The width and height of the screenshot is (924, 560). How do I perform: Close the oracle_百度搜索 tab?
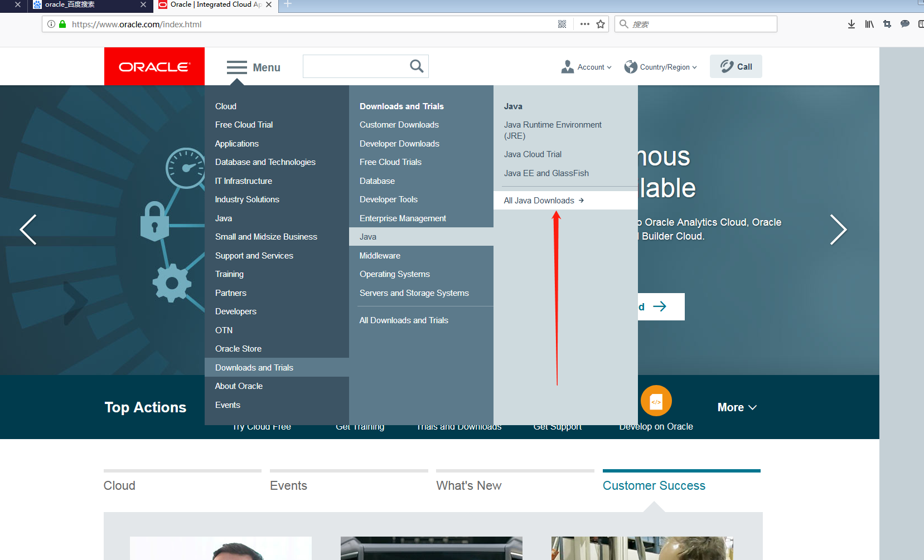pyautogui.click(x=143, y=4)
